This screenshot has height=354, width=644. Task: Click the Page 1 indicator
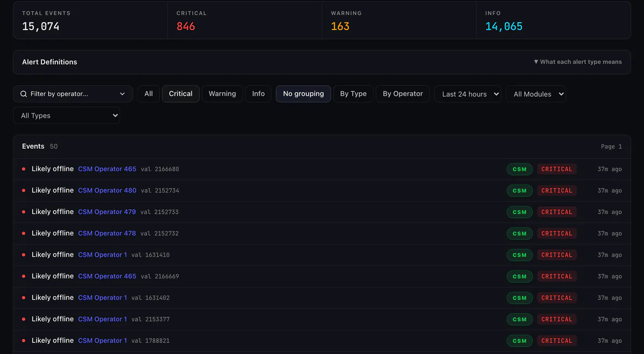pos(611,146)
